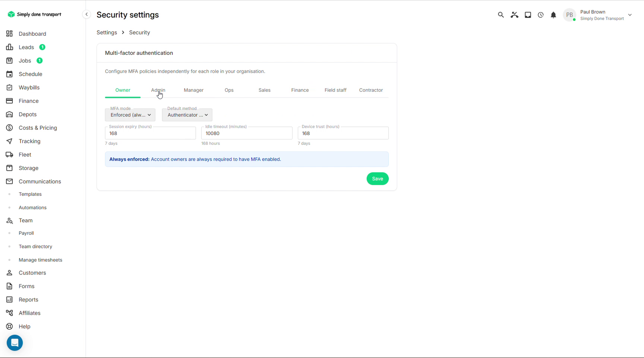Open the Fleet truck icon
Image resolution: width=644 pixels, height=358 pixels.
point(9,154)
